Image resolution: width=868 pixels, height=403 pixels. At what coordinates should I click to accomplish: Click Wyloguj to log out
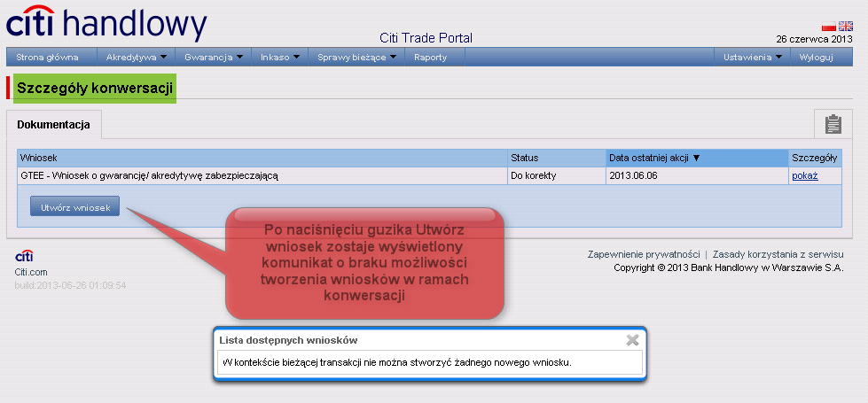[816, 57]
